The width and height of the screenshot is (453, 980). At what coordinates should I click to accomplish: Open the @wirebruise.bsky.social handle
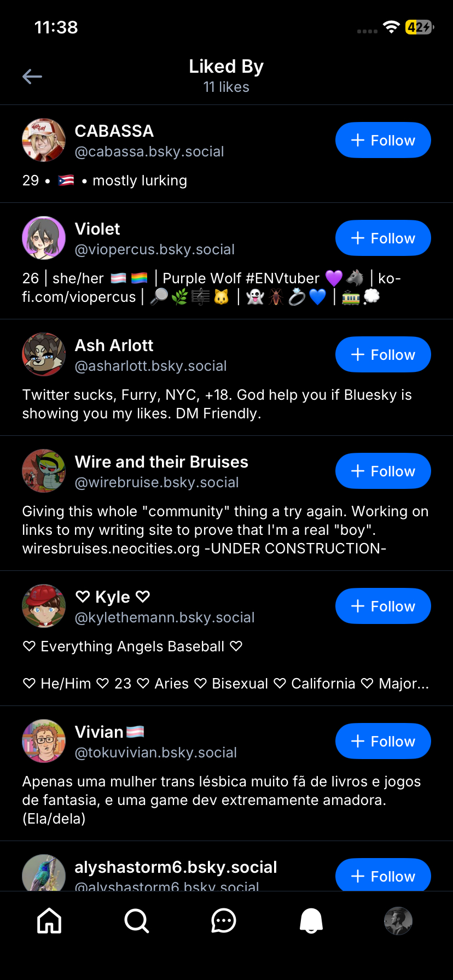(x=156, y=482)
